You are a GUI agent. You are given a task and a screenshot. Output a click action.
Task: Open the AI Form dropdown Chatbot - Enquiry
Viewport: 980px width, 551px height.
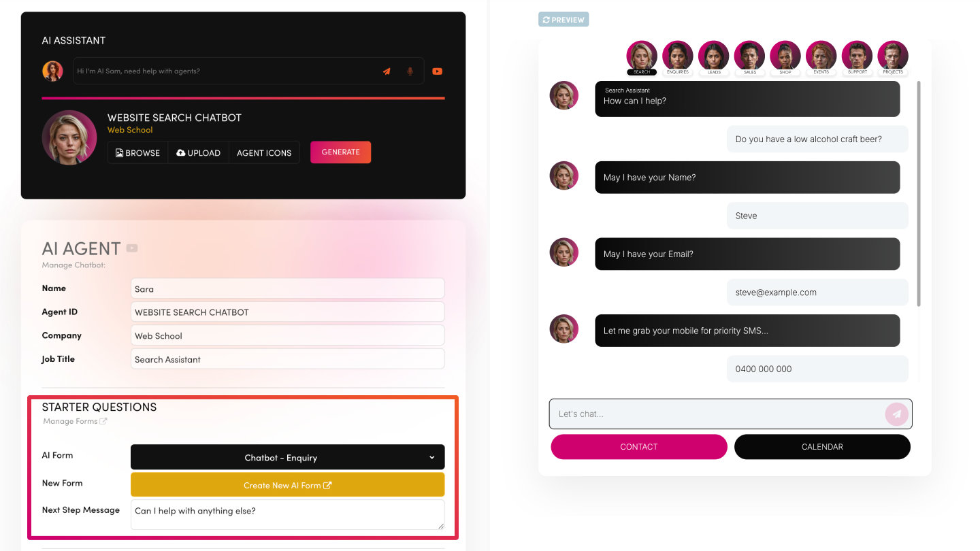[287, 457]
